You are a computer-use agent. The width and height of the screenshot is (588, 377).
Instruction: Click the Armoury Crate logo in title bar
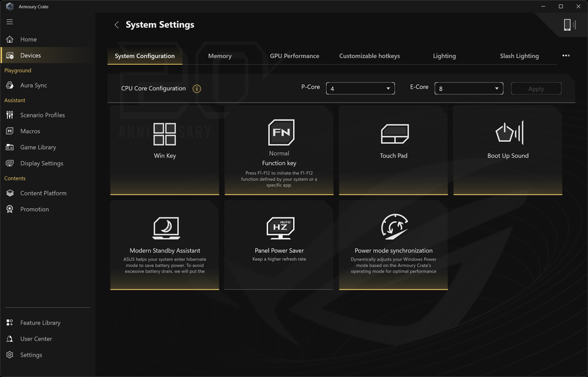pyautogui.click(x=10, y=6)
